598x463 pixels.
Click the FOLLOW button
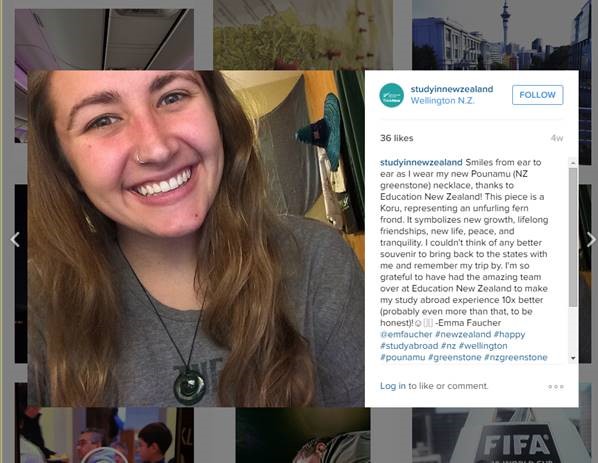pos(537,95)
